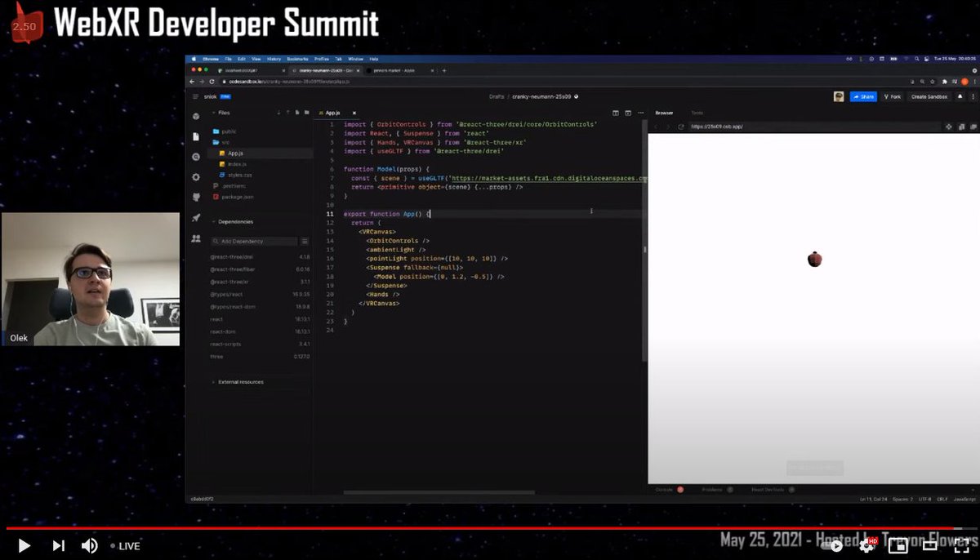980x560 pixels.
Task: Switch to theater mode
Action: pos(929,546)
